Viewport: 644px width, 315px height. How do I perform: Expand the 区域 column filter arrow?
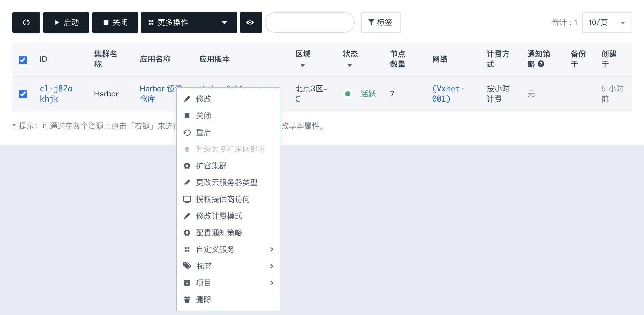302,65
